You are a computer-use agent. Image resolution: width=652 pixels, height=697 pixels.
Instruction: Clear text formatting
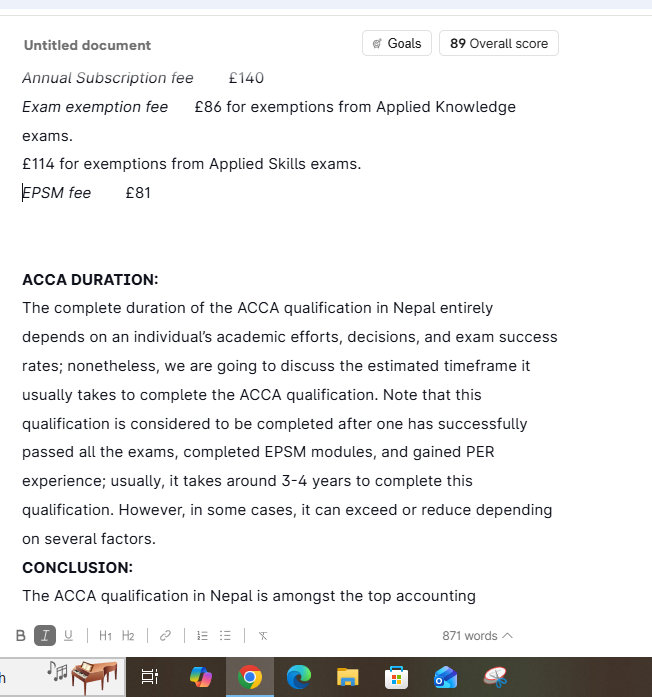tap(262, 636)
